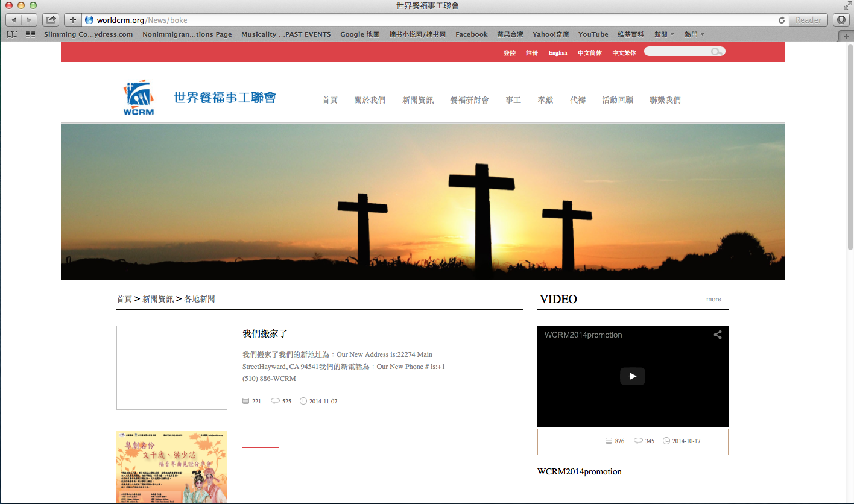Go forward with Safari's forward arrow

point(29,20)
